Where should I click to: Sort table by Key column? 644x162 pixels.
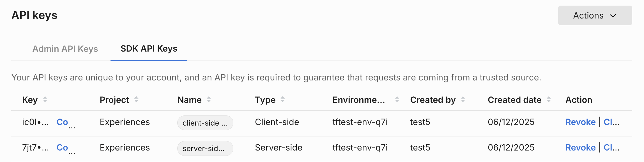(x=45, y=99)
